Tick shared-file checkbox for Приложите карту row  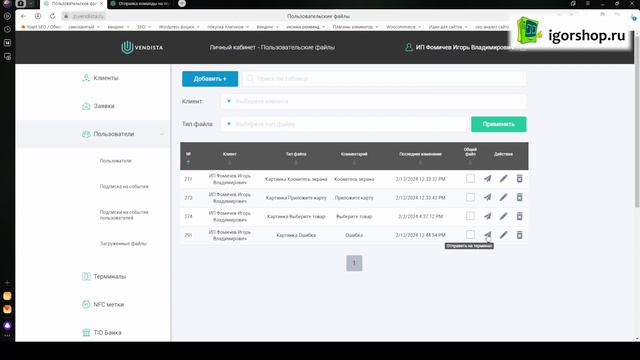coord(470,198)
